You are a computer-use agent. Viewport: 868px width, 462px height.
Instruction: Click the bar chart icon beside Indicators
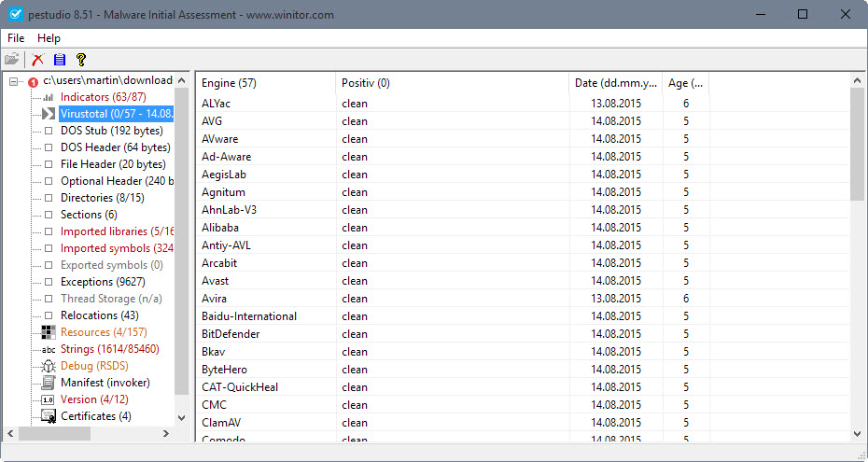coord(49,97)
